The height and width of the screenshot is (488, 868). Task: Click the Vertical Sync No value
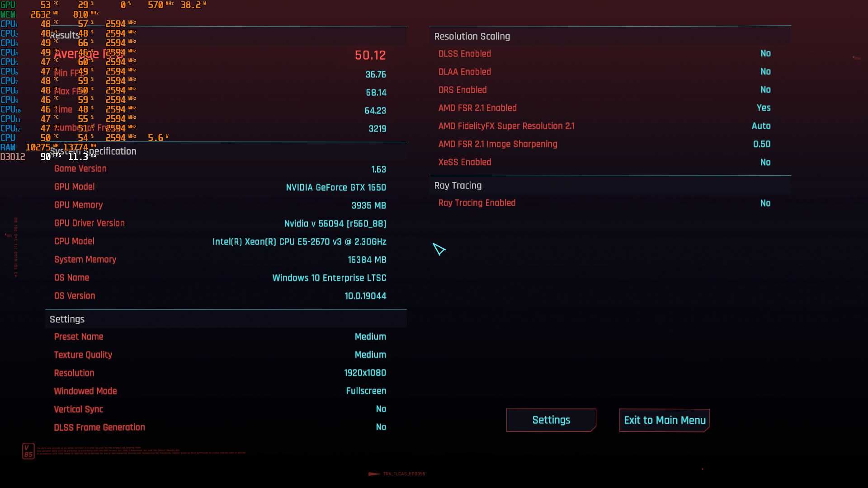tap(381, 409)
